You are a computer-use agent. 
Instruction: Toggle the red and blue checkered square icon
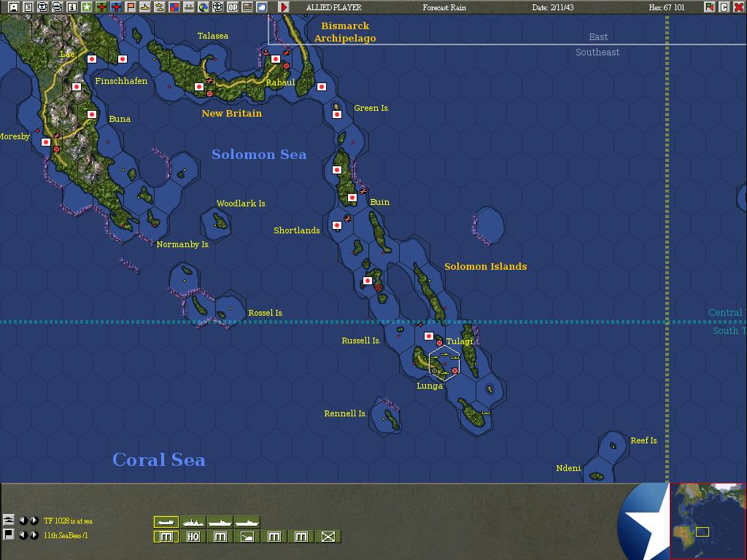click(174, 7)
